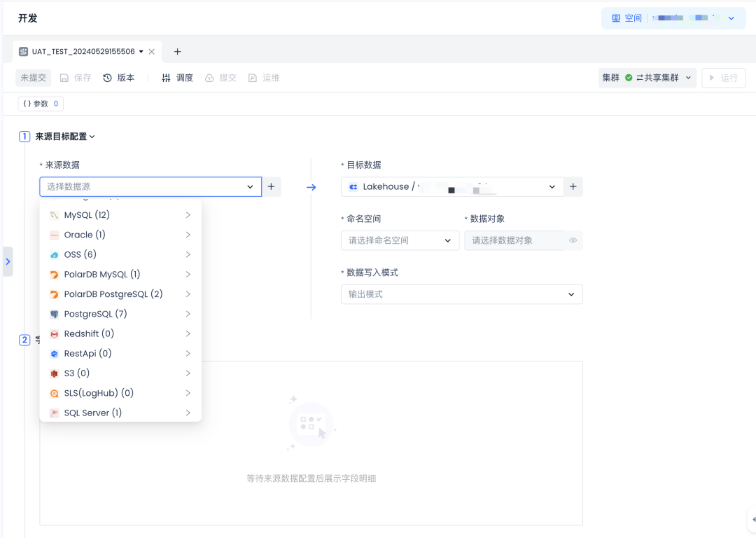Click step number 1 marker
The image size is (756, 538).
pos(24,137)
